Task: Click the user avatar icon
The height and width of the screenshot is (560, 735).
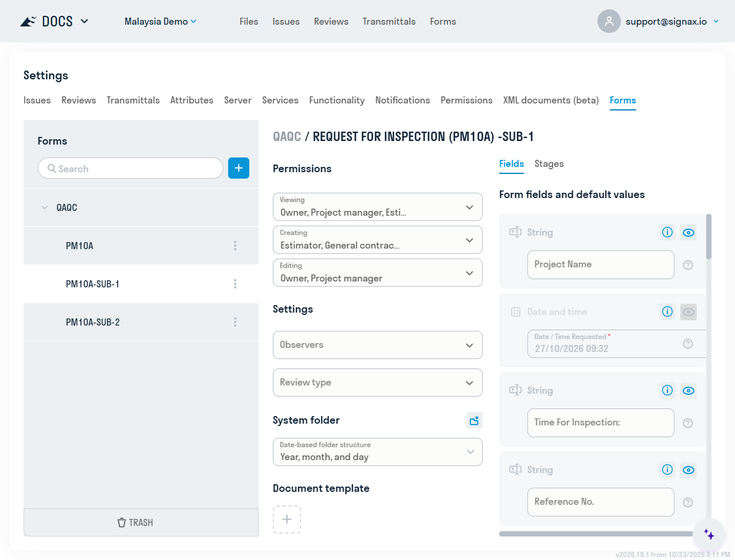Action: pos(609,21)
